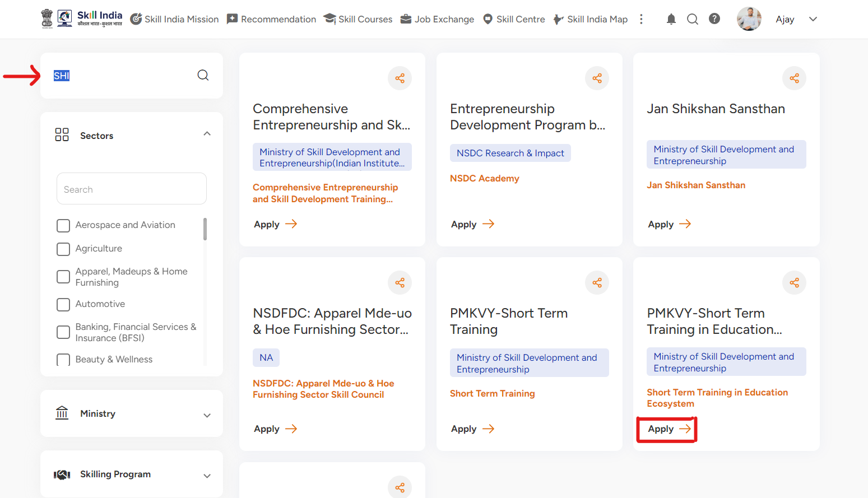Screen dimensions: 868x498
Task: Share the Comprehensive Entrepreneurship card
Action: [x=400, y=78]
